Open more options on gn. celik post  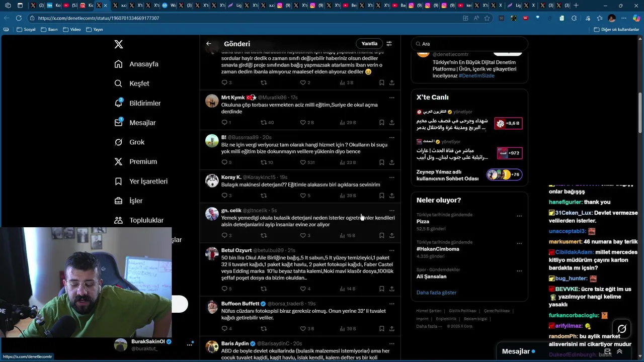coord(391,211)
